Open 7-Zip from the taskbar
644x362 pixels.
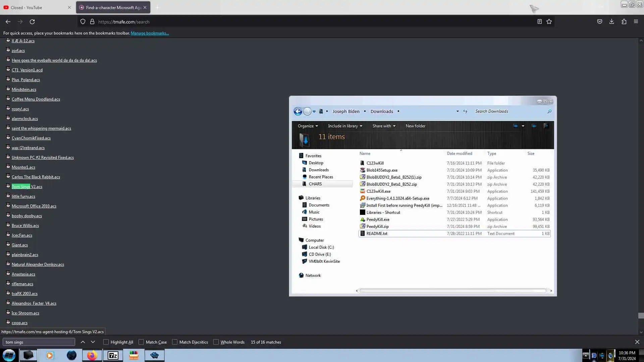113,356
